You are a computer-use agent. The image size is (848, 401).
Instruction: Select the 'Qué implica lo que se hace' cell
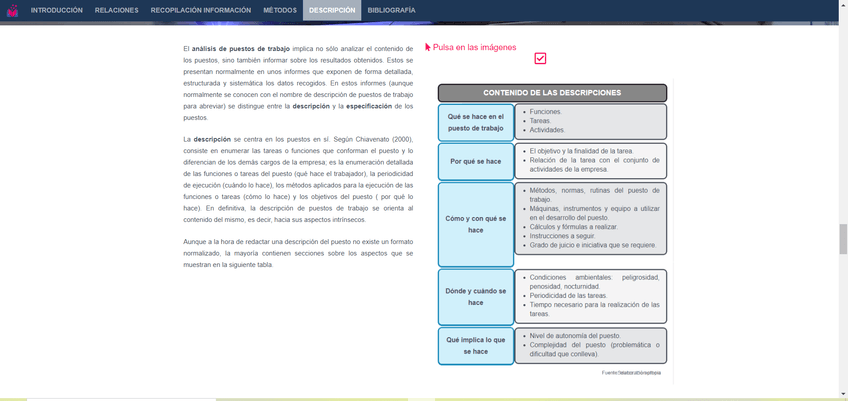click(x=475, y=346)
